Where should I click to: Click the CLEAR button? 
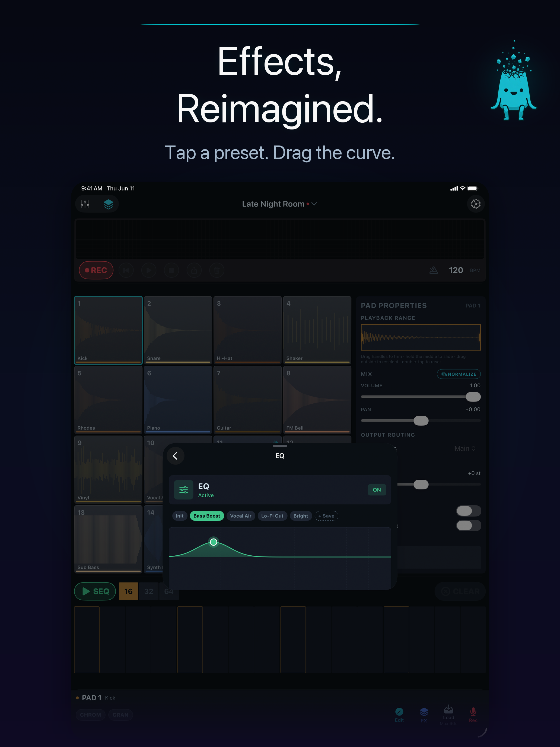[460, 591]
